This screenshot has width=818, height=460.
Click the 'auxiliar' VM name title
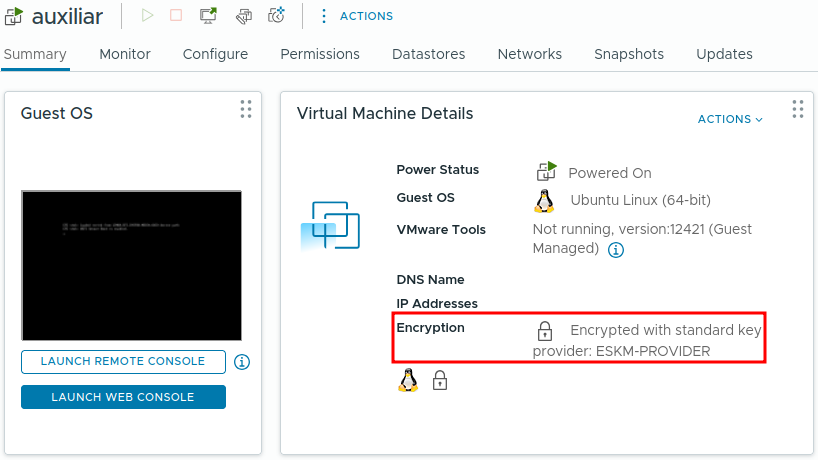67,17
